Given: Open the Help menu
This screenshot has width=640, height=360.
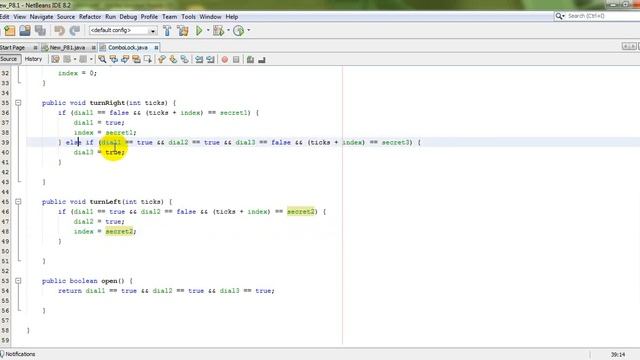Looking at the screenshot, I should (232, 17).
